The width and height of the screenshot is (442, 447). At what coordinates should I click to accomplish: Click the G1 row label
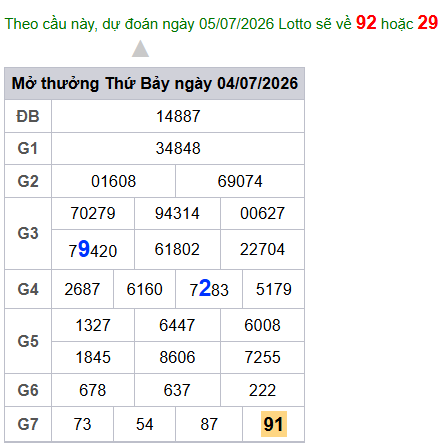point(28,148)
